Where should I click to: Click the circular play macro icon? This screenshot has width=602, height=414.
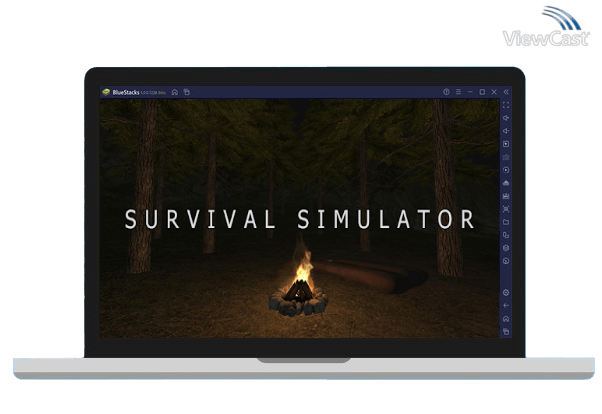click(506, 170)
